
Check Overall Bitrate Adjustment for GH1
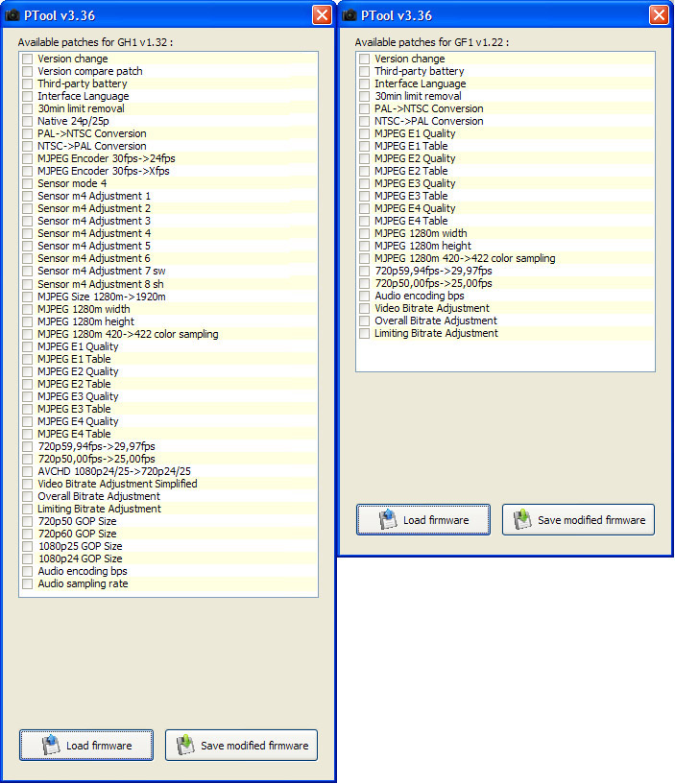(x=28, y=497)
